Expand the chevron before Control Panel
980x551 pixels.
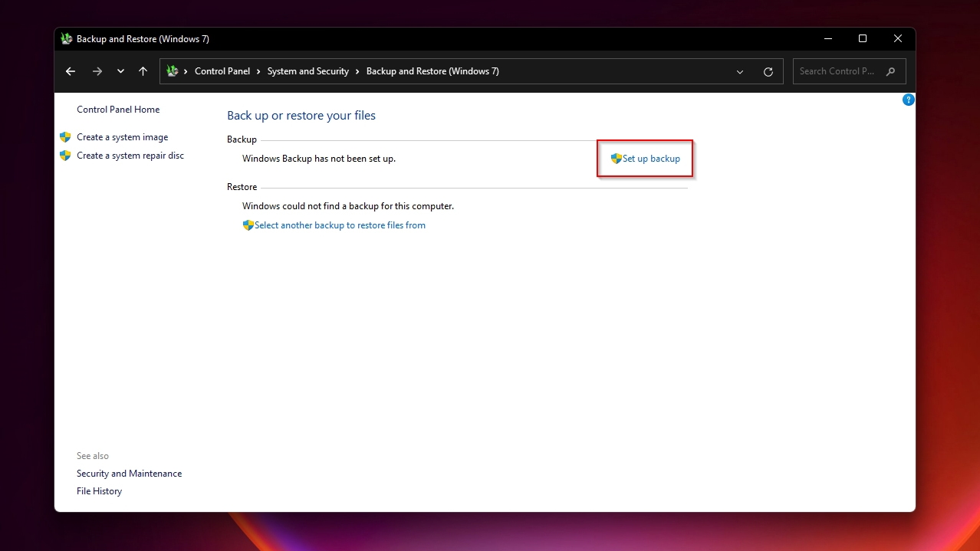point(186,71)
